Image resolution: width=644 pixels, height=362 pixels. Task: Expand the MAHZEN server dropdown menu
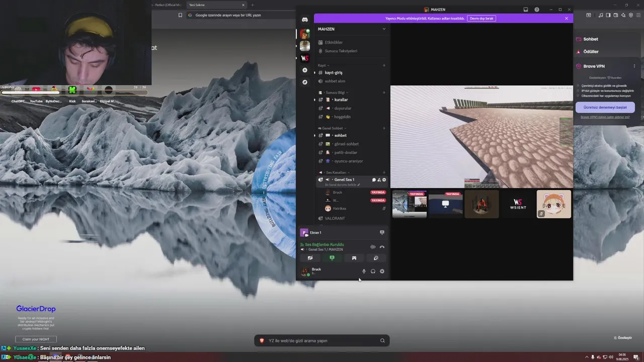point(384,29)
